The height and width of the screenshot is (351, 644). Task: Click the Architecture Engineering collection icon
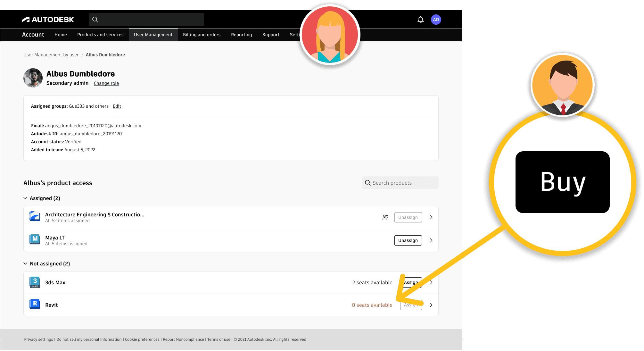click(x=35, y=216)
